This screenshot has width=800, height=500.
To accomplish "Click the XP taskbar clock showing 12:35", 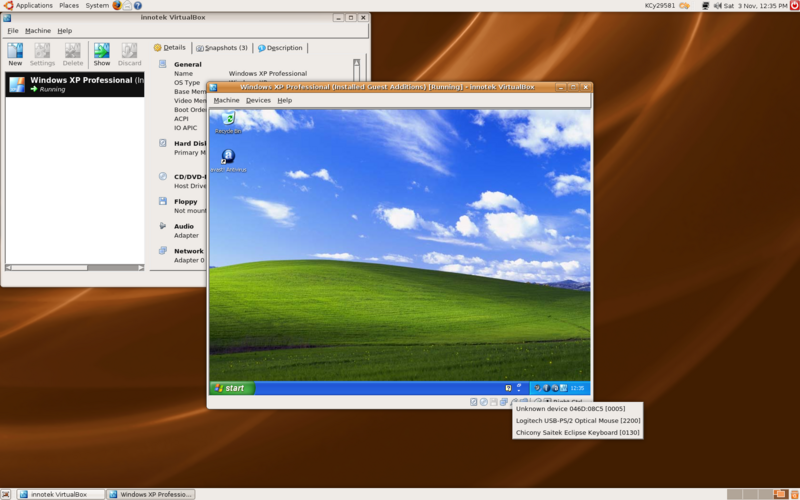I will 577,388.
